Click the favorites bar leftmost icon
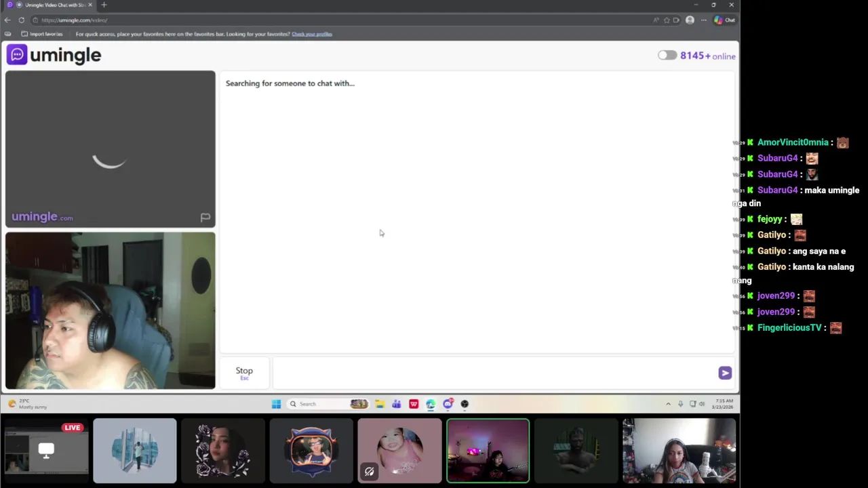 tap(7, 34)
